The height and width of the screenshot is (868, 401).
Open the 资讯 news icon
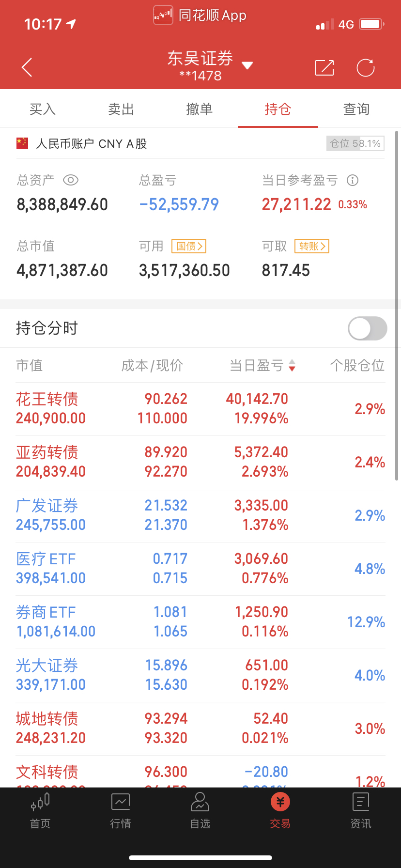361,810
